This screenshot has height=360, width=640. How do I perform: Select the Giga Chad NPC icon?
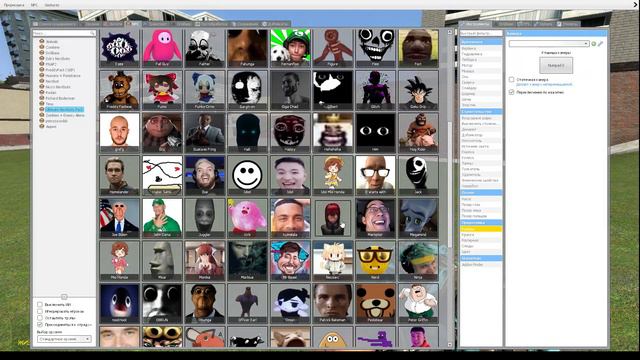point(290,90)
